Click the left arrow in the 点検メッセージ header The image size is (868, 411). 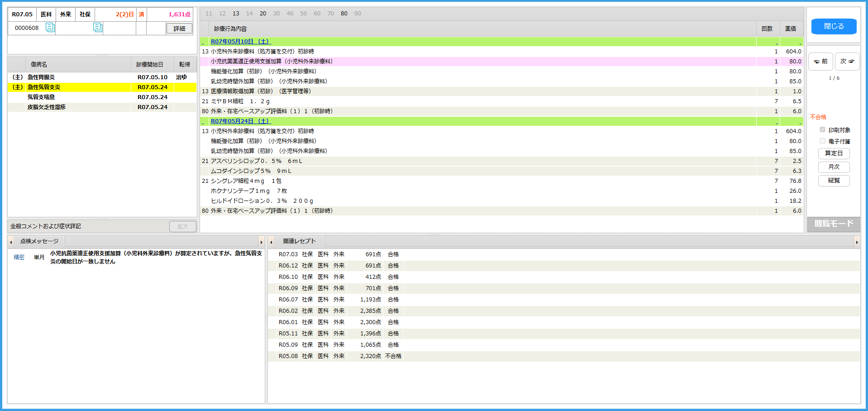11,242
